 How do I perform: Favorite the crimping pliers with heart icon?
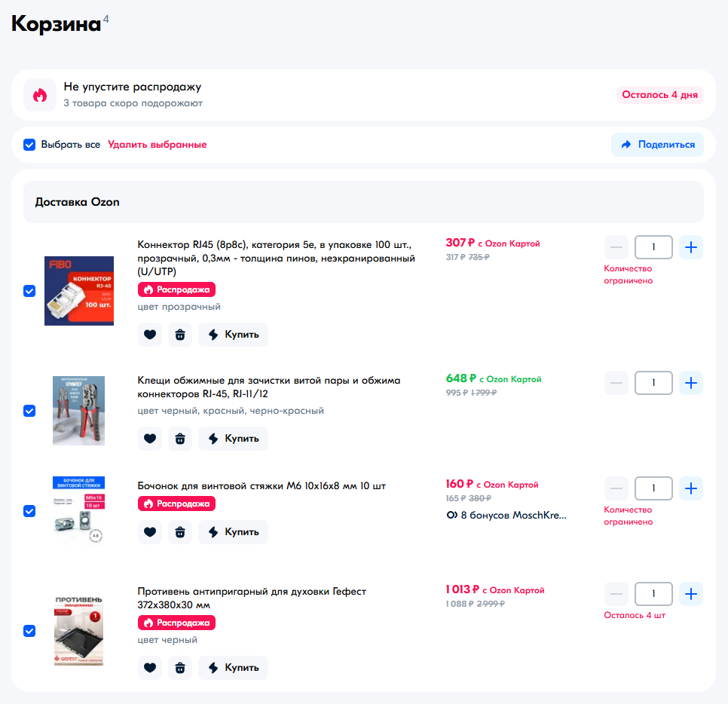pos(150,439)
